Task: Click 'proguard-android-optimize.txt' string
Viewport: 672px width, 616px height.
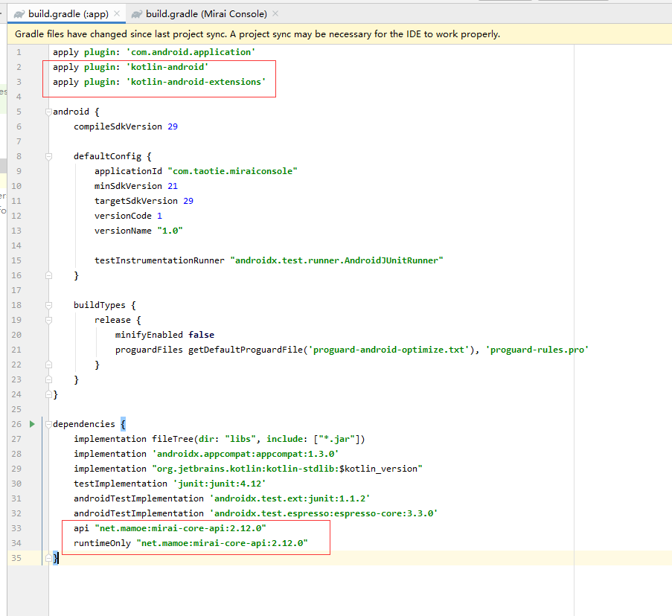Action: [x=388, y=350]
